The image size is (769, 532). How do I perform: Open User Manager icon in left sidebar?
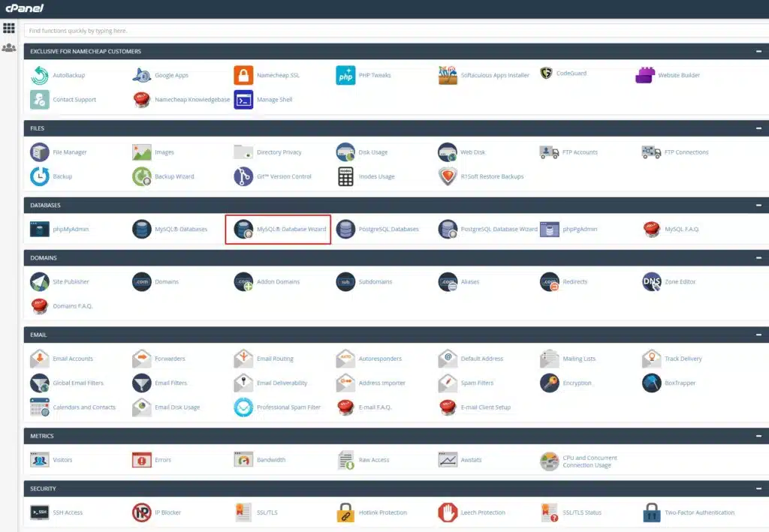click(x=9, y=47)
